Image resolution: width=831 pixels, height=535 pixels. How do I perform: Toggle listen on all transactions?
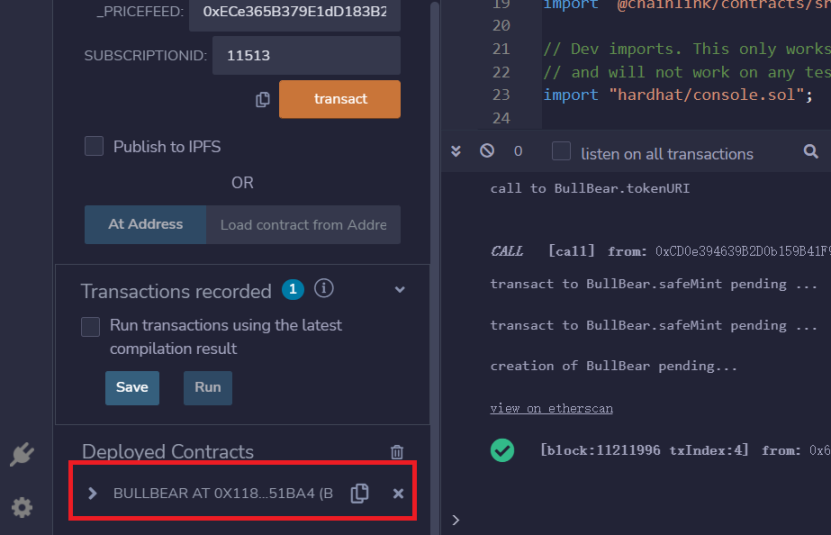(562, 151)
